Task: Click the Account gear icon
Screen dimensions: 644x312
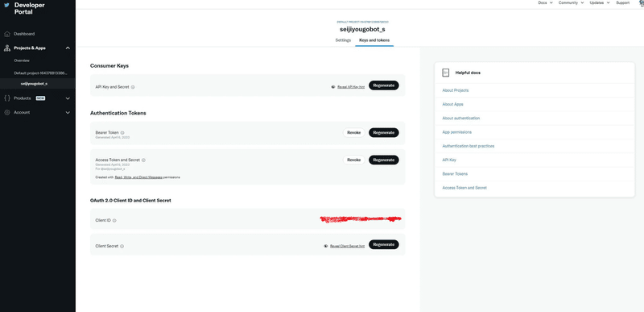Action: tap(6, 112)
